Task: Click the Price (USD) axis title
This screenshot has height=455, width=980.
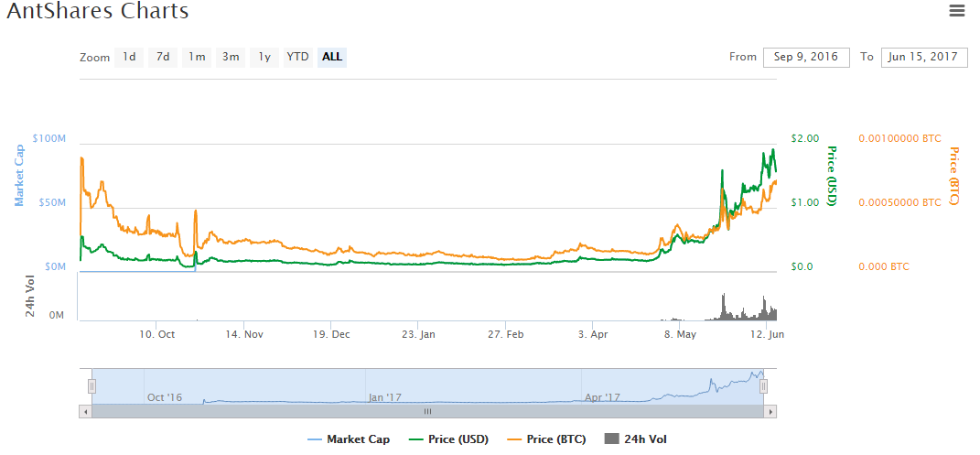Action: coord(831,176)
